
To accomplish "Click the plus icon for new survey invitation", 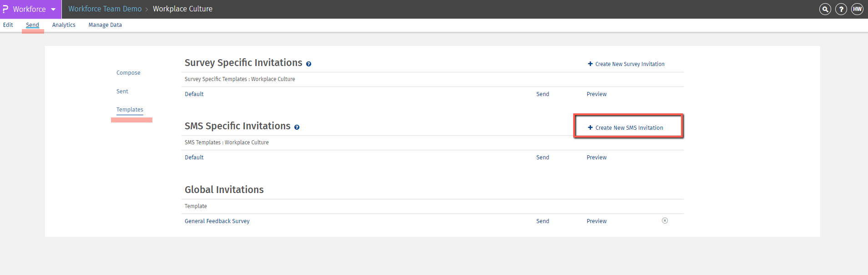I will point(590,64).
